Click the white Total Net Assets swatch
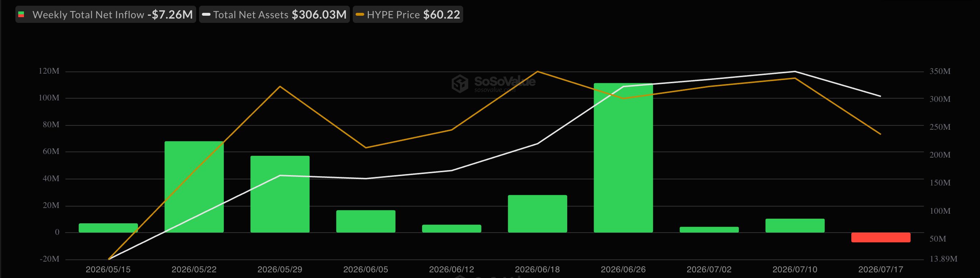The width and height of the screenshot is (980, 278). pos(206,14)
